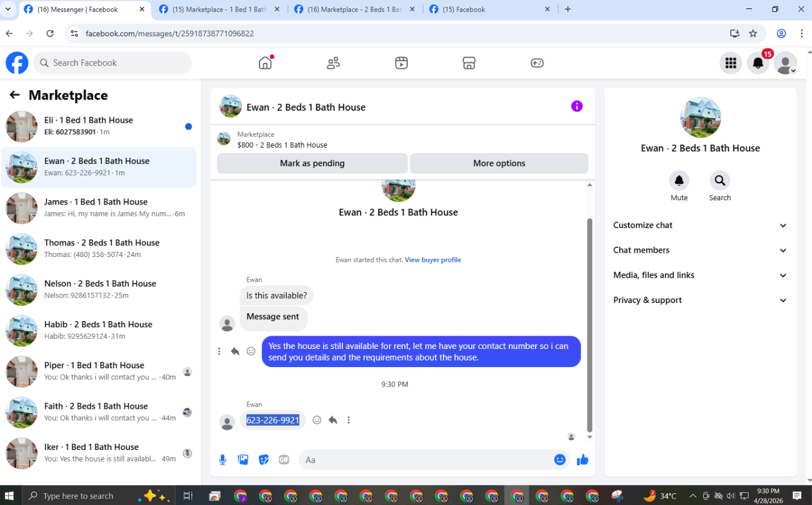Bookmark this page with the star icon
Viewport: 812px width, 505px height.
click(753, 33)
